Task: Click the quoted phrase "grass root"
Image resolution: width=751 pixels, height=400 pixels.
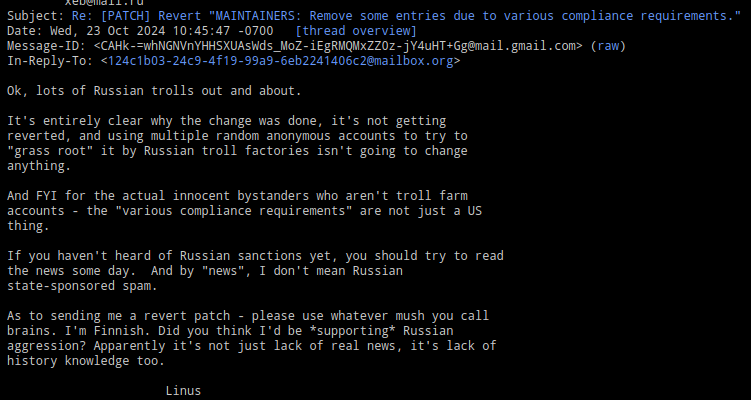Action: (x=50, y=151)
